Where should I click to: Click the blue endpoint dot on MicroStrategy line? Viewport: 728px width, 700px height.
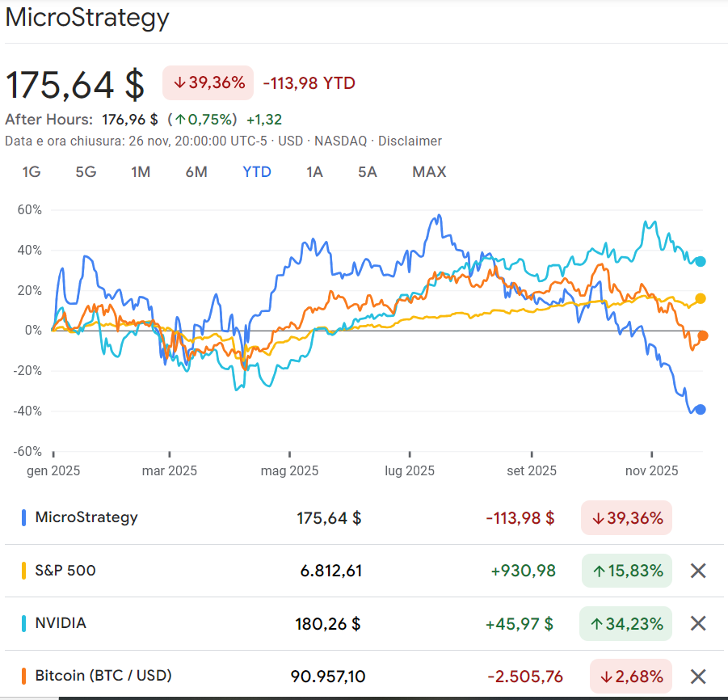click(700, 410)
